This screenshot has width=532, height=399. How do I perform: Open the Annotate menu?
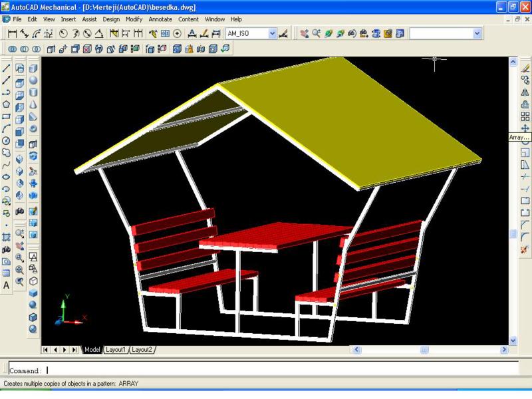[160, 19]
